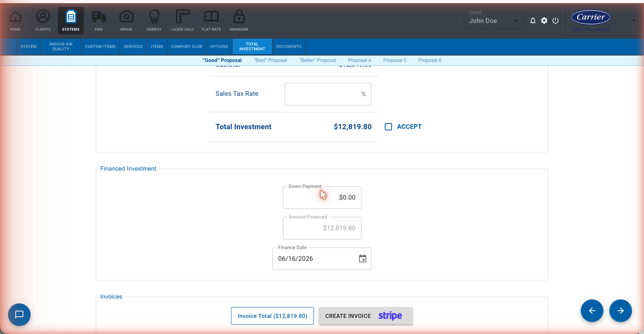Switch to Custom Items tab
644x334 pixels.
100,47
